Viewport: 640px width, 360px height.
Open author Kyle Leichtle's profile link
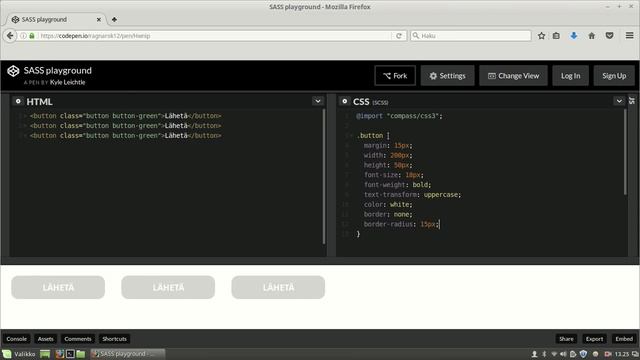(67, 82)
